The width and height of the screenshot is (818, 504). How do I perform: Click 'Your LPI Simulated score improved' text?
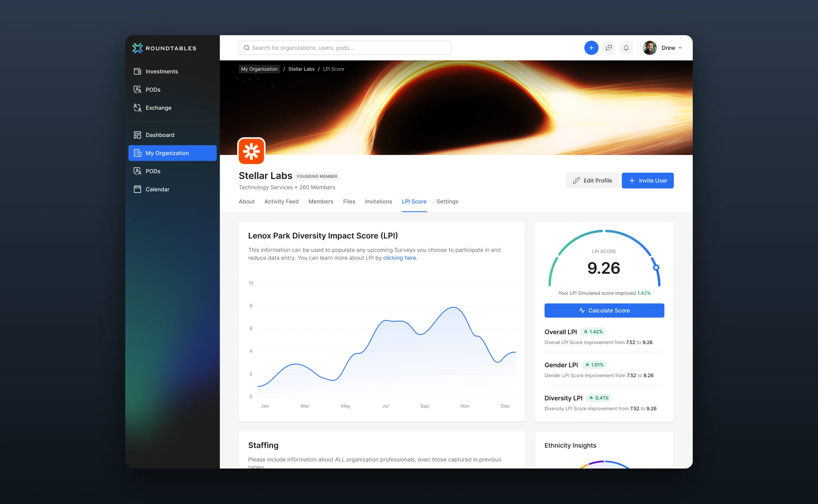(x=597, y=293)
